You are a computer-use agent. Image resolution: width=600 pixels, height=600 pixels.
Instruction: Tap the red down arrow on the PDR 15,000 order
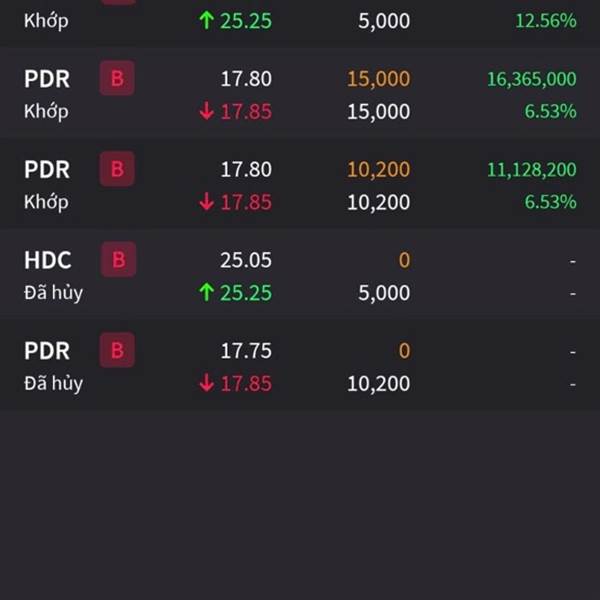click(x=206, y=111)
